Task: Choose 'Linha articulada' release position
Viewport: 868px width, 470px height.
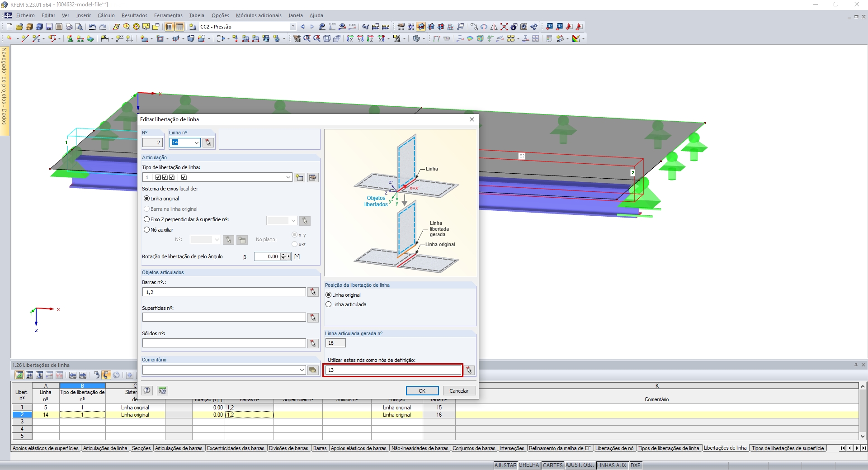Action: pos(329,304)
